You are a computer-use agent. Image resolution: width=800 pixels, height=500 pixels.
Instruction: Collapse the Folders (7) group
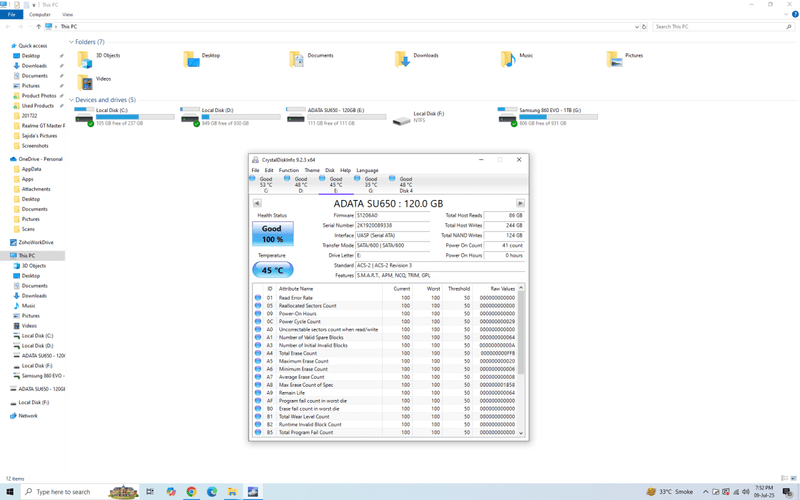point(71,42)
